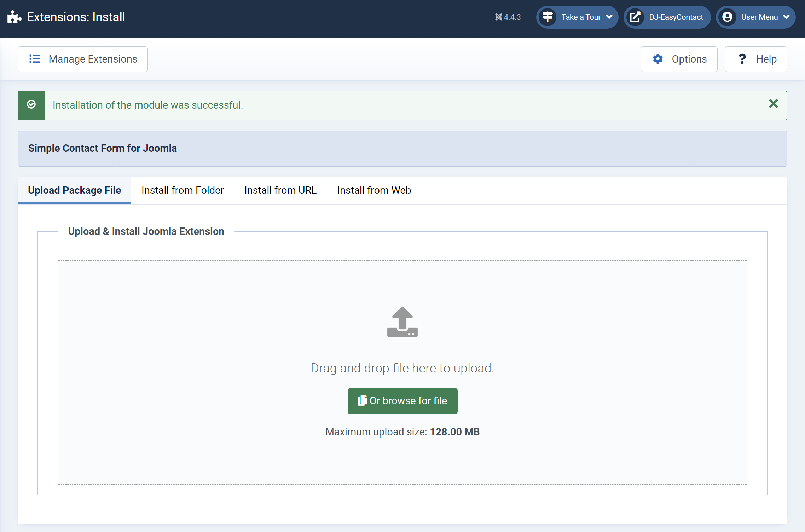
Task: Open the Help button
Action: click(756, 59)
